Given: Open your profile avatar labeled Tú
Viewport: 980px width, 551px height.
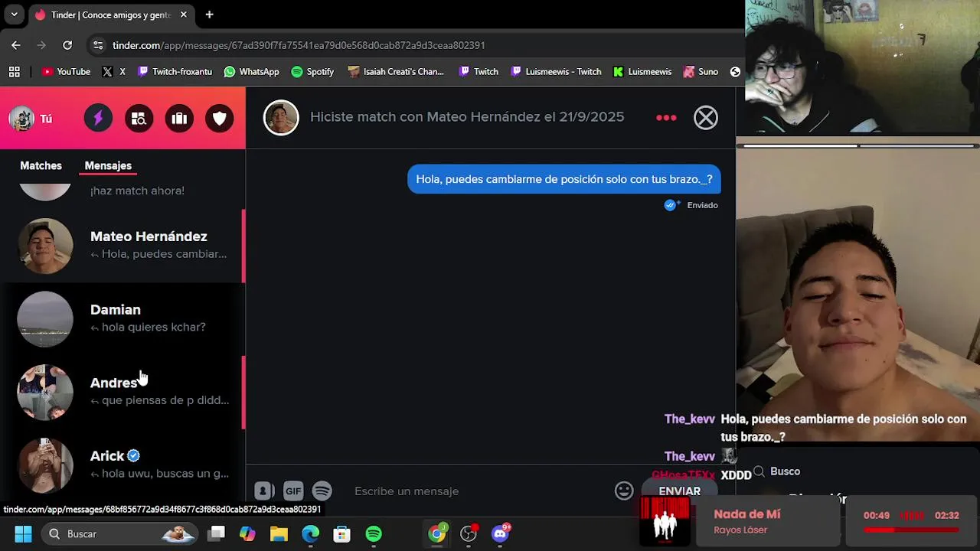Looking at the screenshot, I should click(31, 119).
